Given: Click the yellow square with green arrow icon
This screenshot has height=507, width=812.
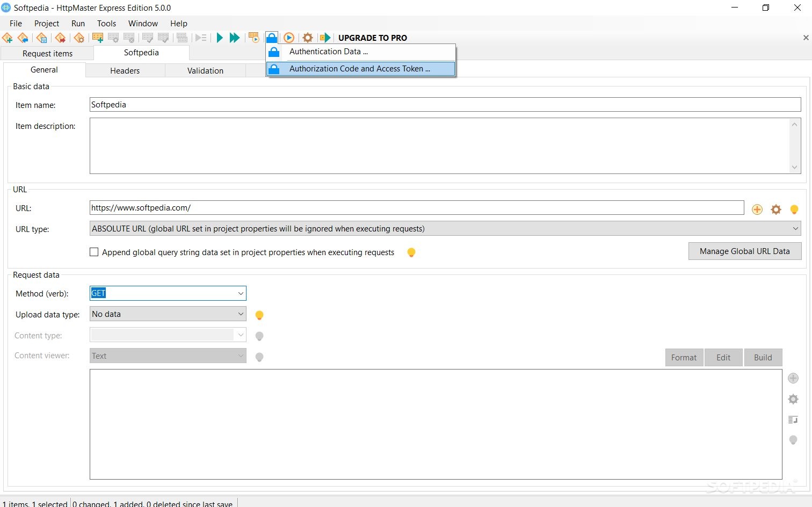Looking at the screenshot, I should tap(325, 38).
